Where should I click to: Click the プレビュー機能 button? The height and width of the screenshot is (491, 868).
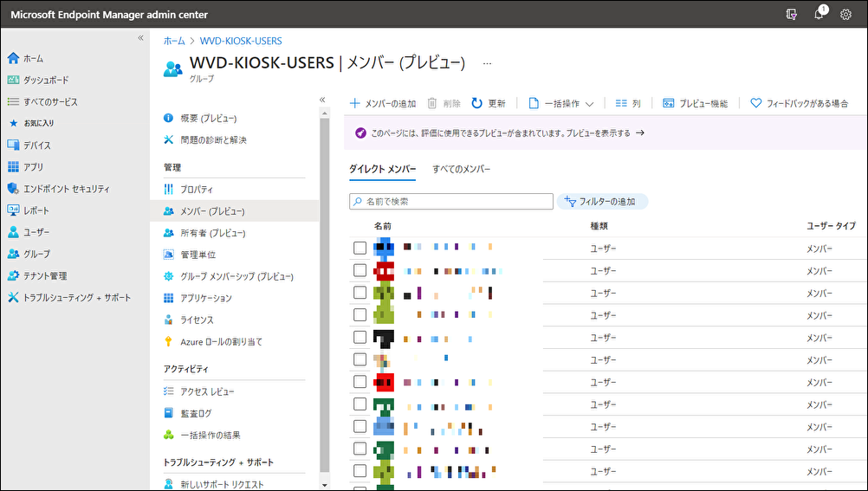(696, 104)
